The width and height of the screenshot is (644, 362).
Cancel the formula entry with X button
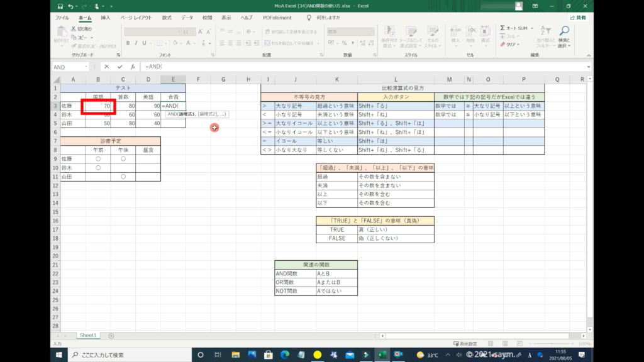pos(107,67)
